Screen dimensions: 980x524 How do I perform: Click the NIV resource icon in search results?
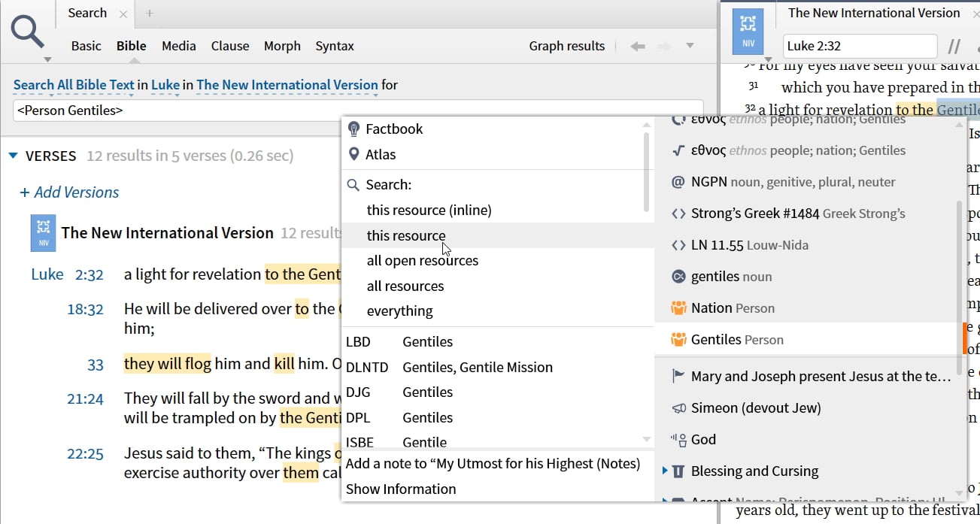point(44,232)
